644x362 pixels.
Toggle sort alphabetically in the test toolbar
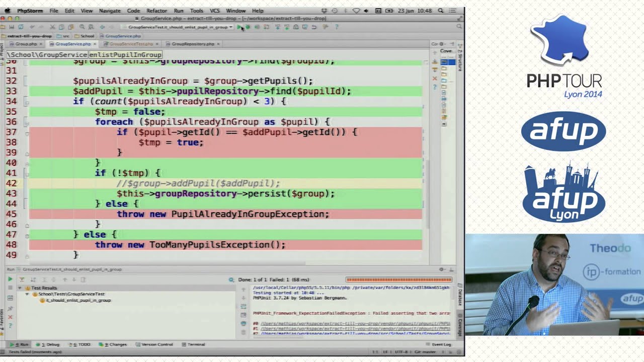tap(33, 280)
